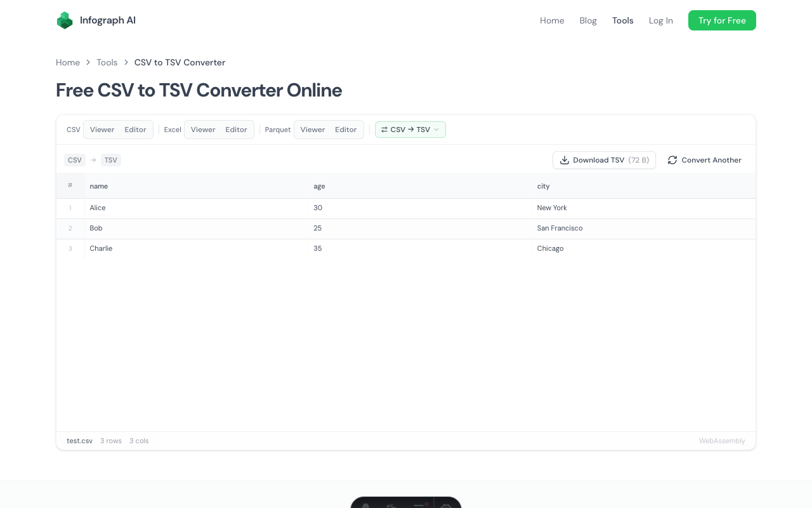The image size is (812, 508).
Task: Click the Convert Another button
Action: (704, 160)
